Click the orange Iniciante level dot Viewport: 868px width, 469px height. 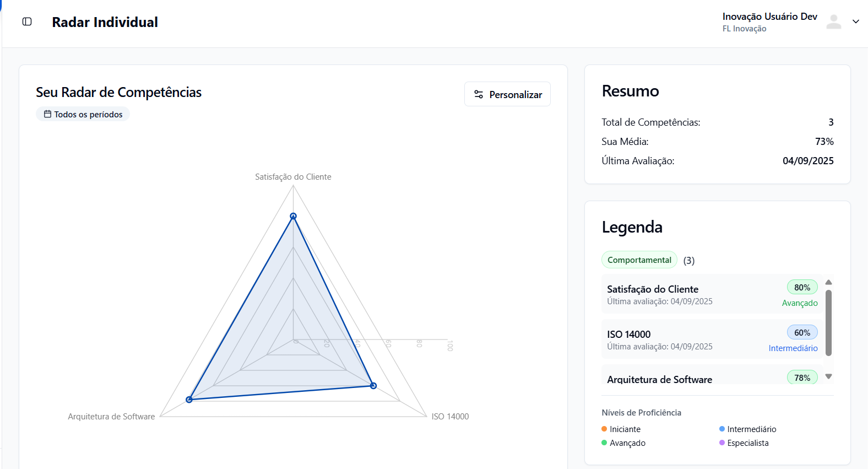coord(604,429)
